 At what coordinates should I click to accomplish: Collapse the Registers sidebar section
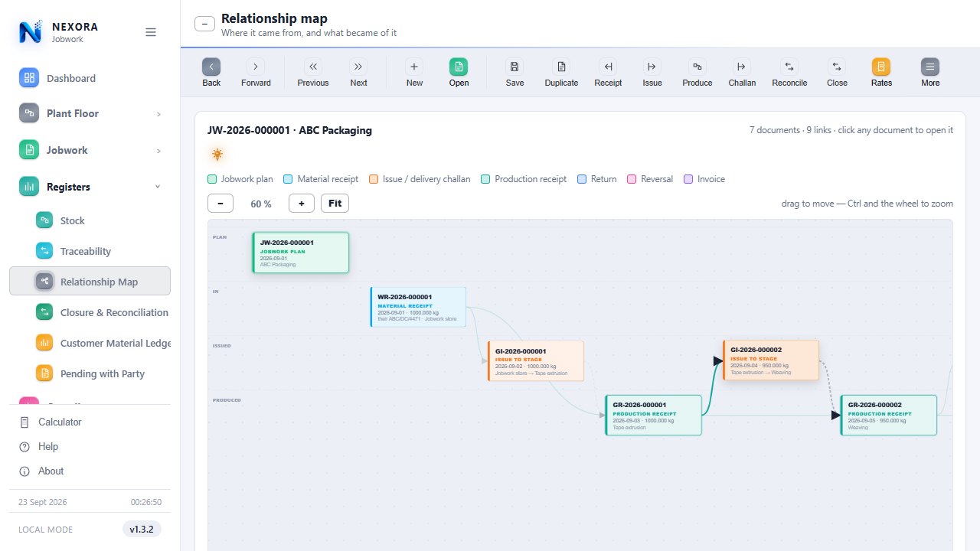pyautogui.click(x=90, y=187)
